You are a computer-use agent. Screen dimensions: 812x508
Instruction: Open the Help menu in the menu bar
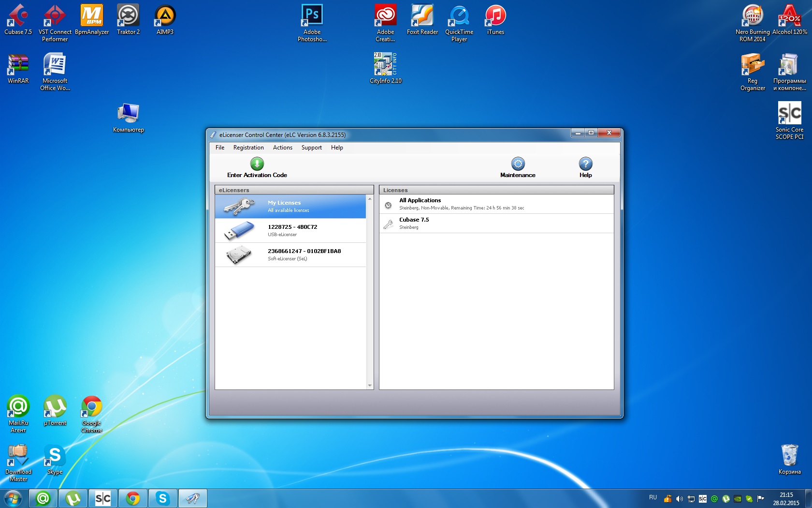(x=337, y=148)
